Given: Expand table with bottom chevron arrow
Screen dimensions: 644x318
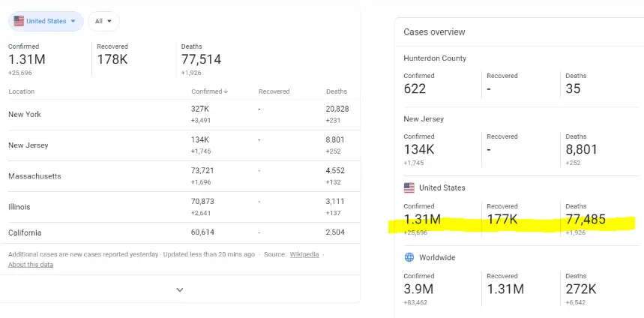Looking at the screenshot, I should tap(179, 289).
